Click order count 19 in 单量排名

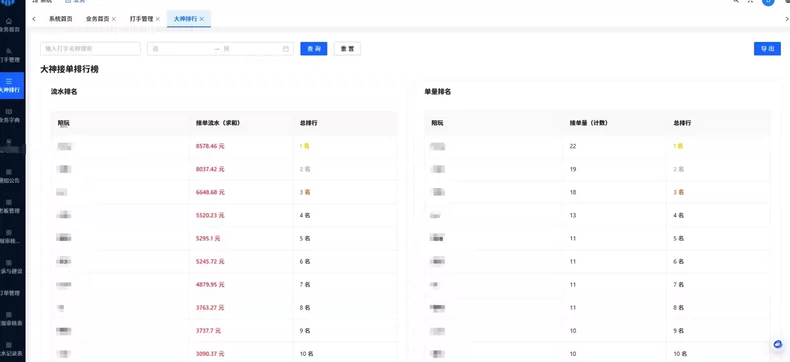pyautogui.click(x=573, y=169)
